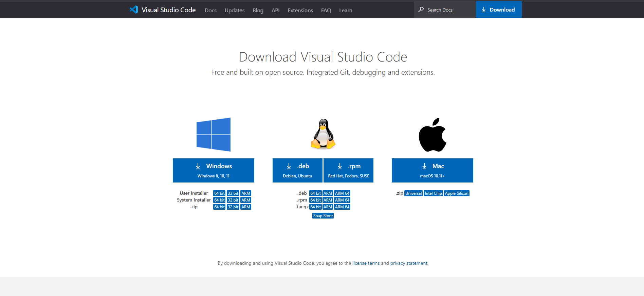
Task: Select User Installer 64 bit
Action: 219,193
